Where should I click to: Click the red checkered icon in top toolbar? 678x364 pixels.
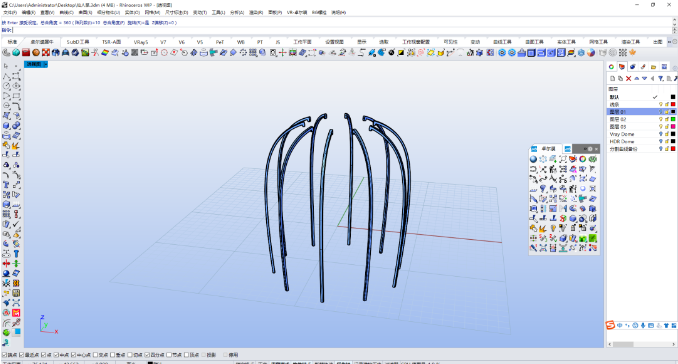tap(46, 52)
